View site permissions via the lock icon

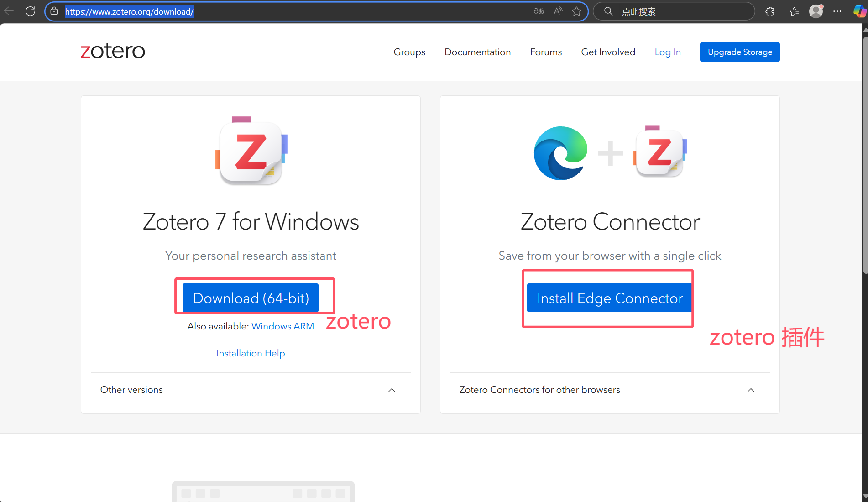pyautogui.click(x=54, y=11)
